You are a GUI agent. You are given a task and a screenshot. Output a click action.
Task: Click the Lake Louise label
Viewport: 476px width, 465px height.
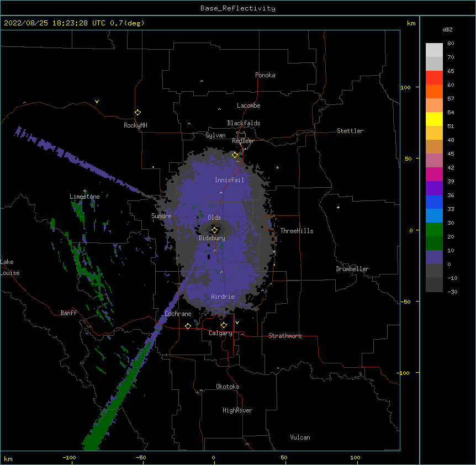(10, 267)
